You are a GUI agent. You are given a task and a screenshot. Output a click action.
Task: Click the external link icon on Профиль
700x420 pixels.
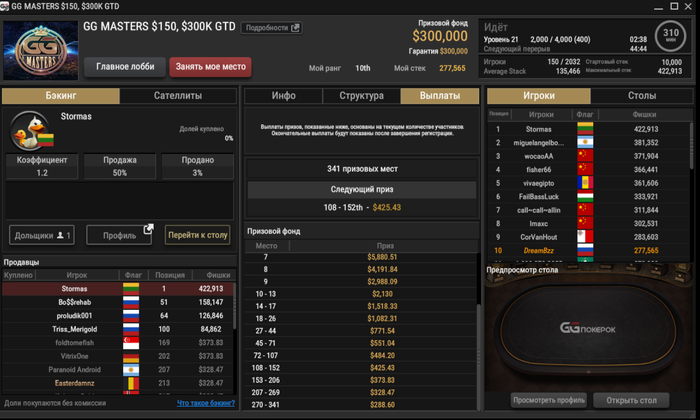(148, 229)
